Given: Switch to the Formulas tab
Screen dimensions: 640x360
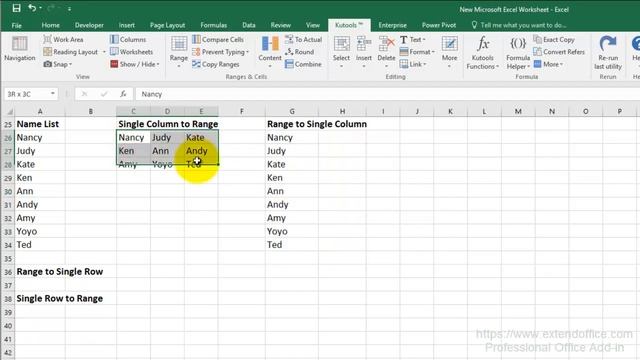Looking at the screenshot, I should (213, 25).
